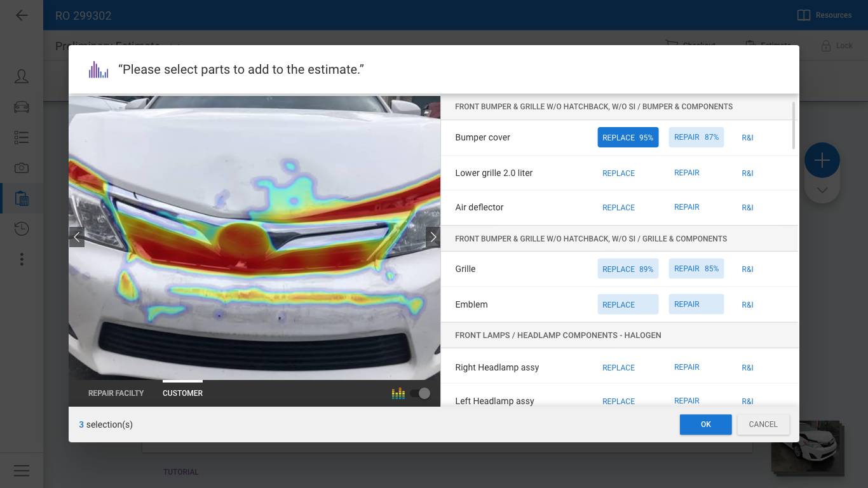Switch to the Customer tab
Viewport: 868px width, 488px height.
click(182, 393)
